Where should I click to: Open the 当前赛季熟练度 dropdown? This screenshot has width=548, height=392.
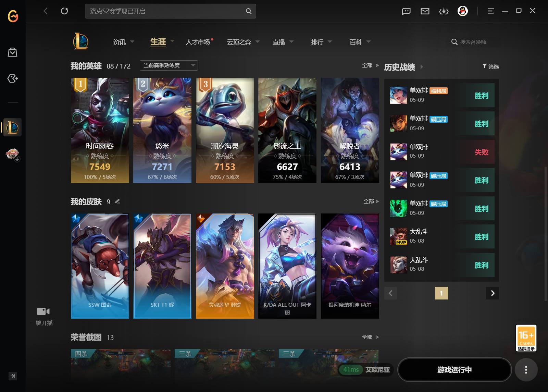click(x=169, y=65)
